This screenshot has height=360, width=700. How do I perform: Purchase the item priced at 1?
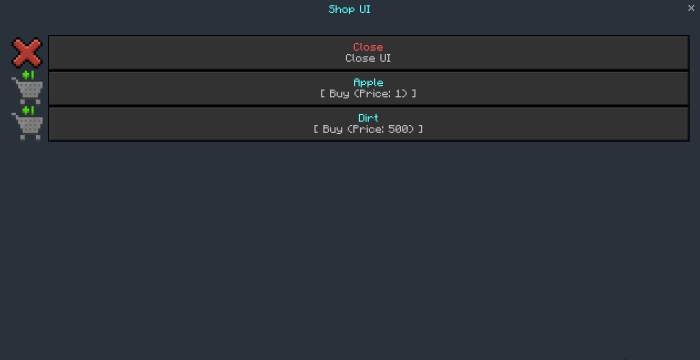(368, 88)
